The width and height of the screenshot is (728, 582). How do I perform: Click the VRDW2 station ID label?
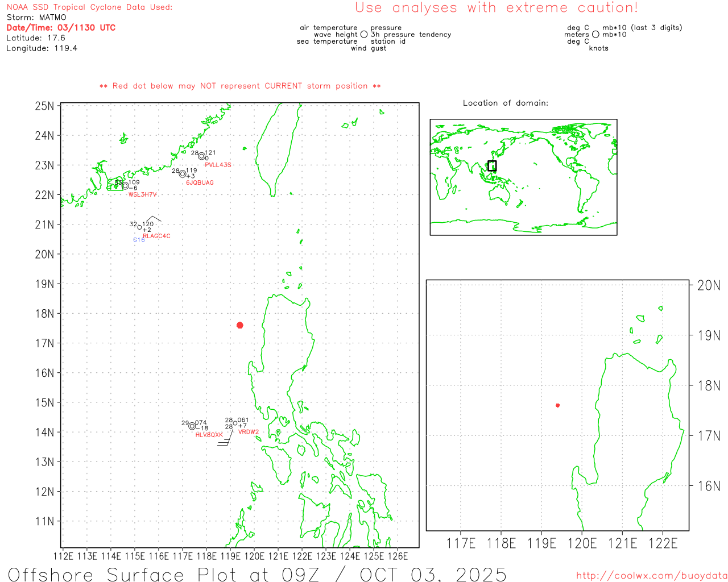(x=249, y=433)
